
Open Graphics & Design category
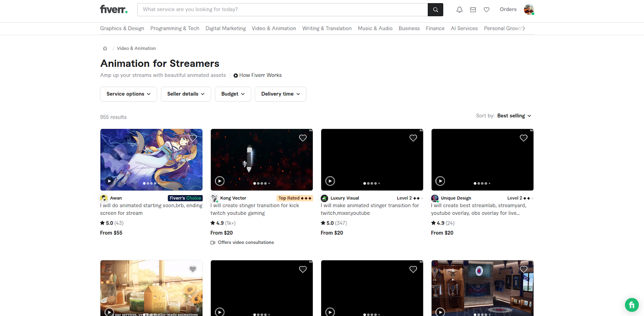point(122,28)
